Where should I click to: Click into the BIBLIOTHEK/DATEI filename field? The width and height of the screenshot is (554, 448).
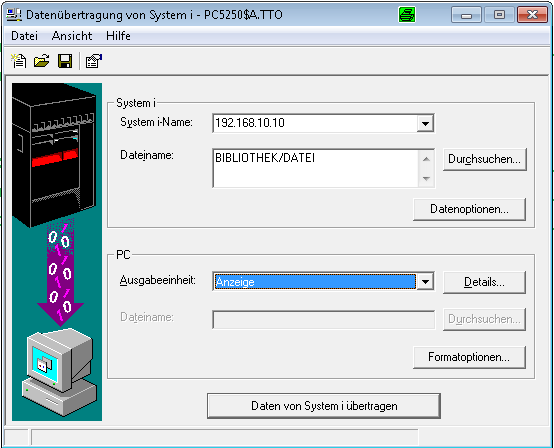(316, 168)
